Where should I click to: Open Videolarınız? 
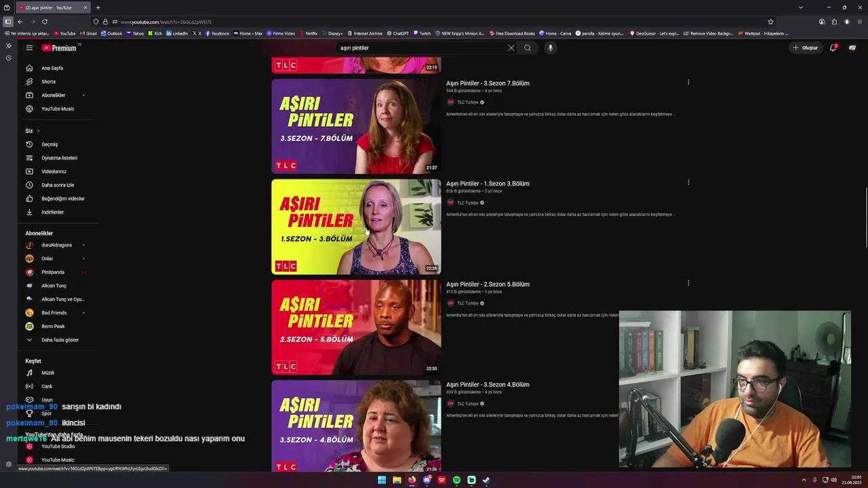tap(56, 171)
